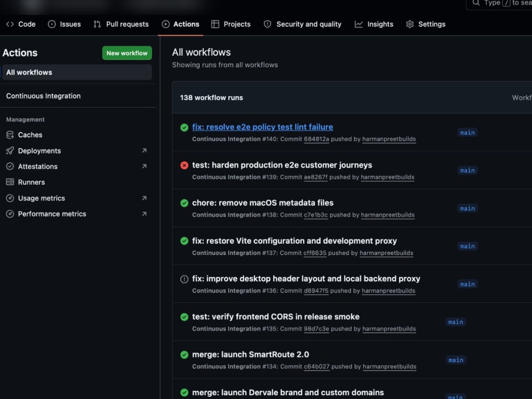Click the search magnifier icon
Viewport: 532px width, 399px height.
[x=476, y=3]
